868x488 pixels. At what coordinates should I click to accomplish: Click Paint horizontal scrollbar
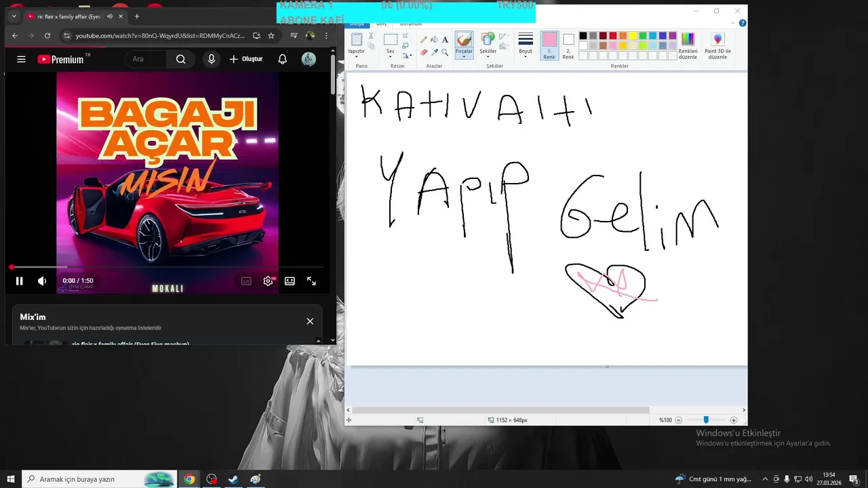coord(500,410)
